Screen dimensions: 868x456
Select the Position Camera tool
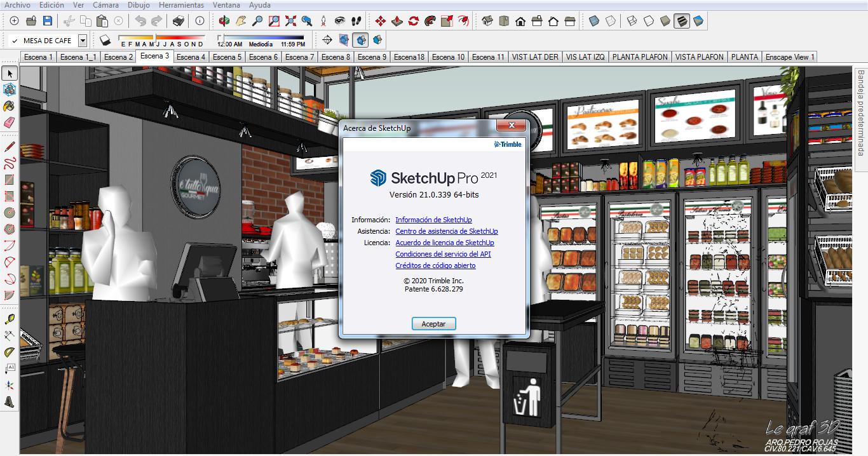pyautogui.click(x=323, y=21)
